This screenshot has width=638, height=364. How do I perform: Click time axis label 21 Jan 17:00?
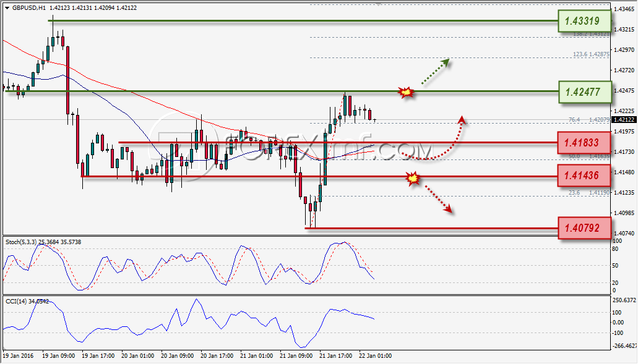coord(336,355)
